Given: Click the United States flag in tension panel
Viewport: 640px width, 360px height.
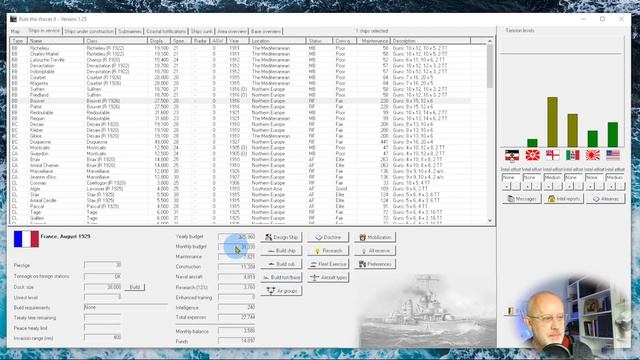Looking at the screenshot, I should click(x=613, y=155).
